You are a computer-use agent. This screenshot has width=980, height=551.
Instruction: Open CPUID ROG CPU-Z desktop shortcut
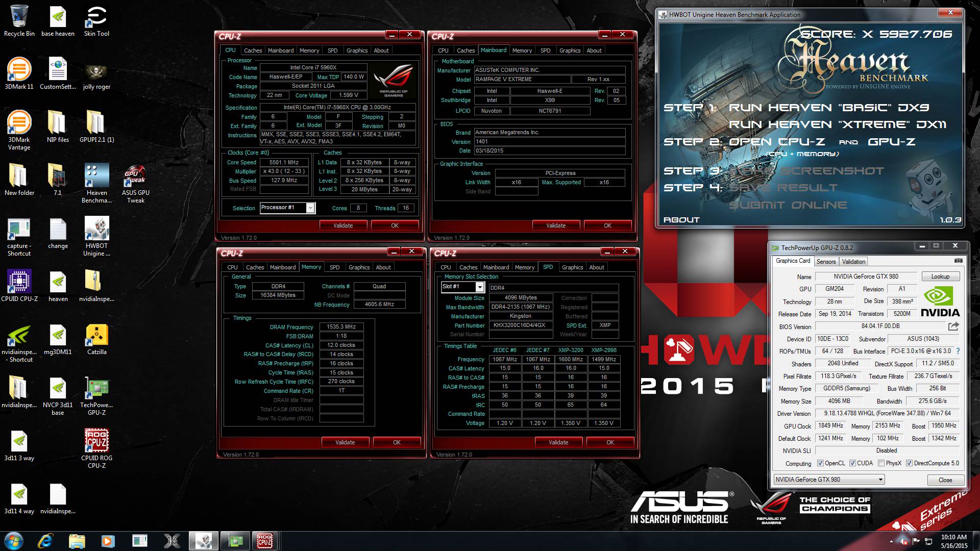[96, 449]
